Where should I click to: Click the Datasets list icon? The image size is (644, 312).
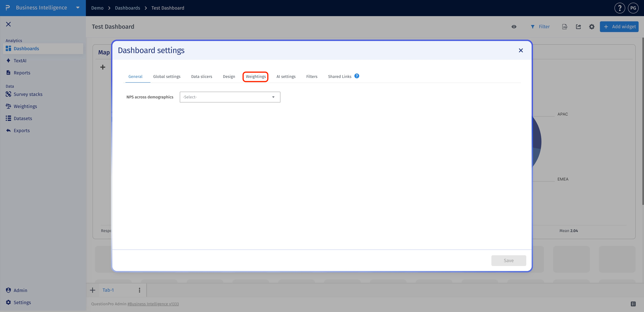[x=8, y=118]
